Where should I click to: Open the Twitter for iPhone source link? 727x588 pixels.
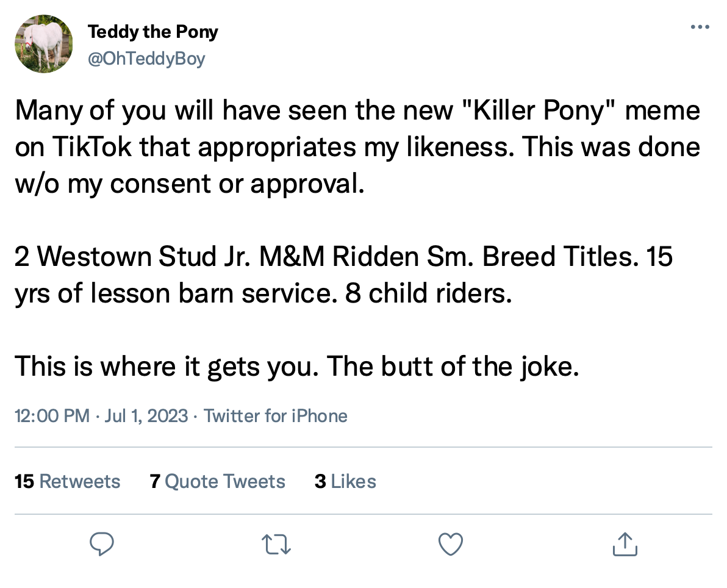click(275, 416)
